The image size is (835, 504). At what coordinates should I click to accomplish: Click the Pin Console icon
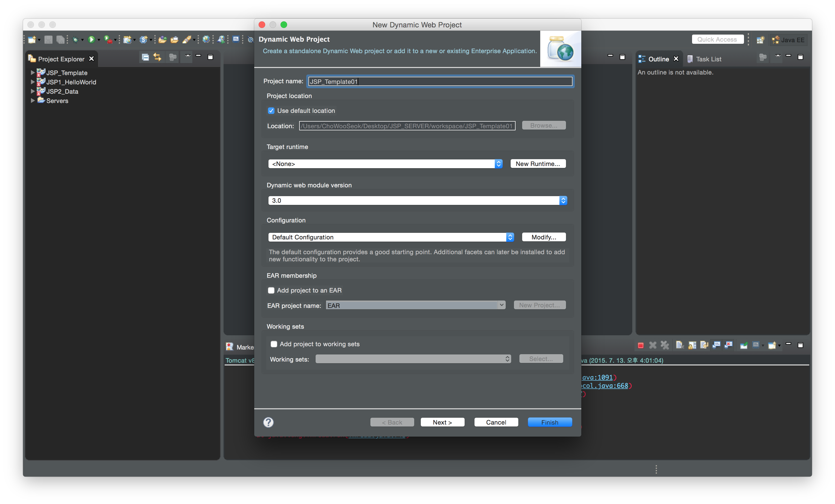pos(744,345)
